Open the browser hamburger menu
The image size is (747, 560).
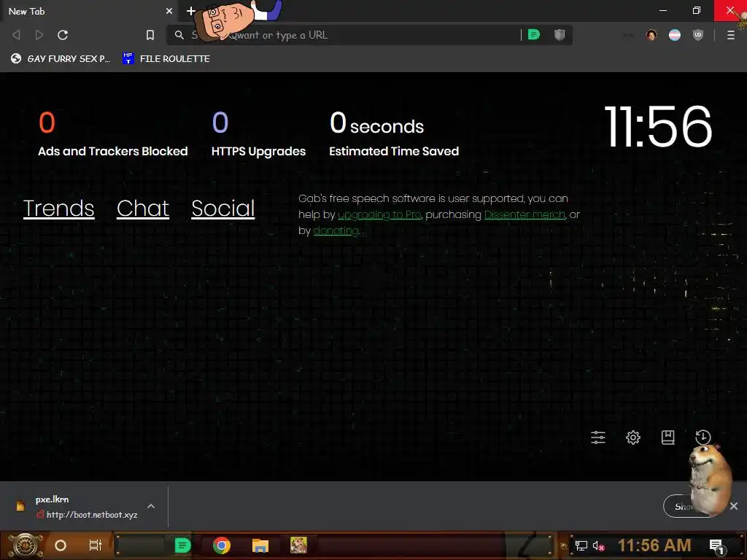click(731, 35)
